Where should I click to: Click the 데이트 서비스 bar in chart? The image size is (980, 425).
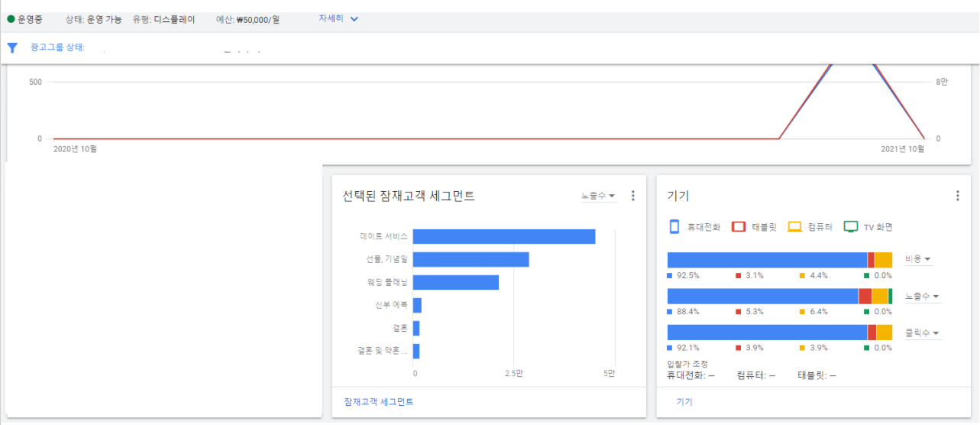click(504, 237)
